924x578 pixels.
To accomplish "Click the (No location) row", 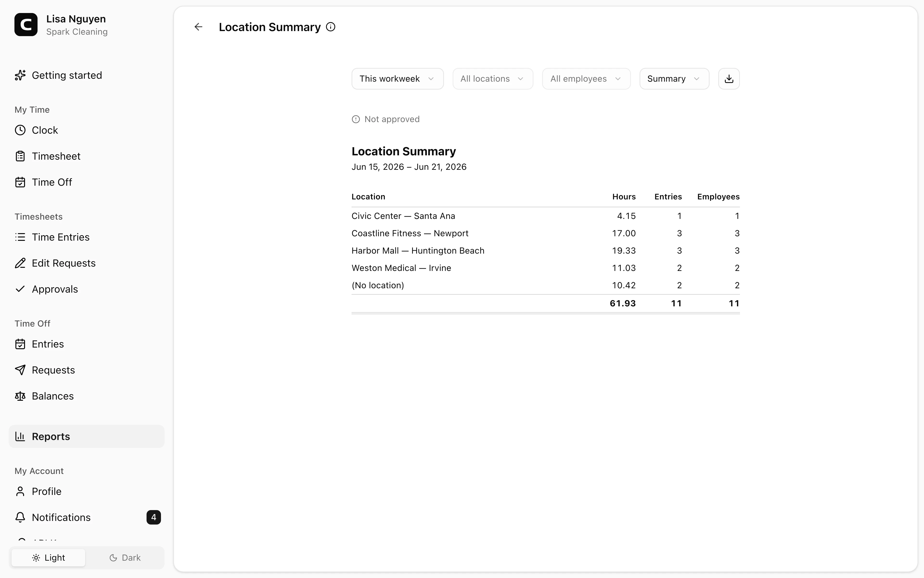I will [x=545, y=285].
